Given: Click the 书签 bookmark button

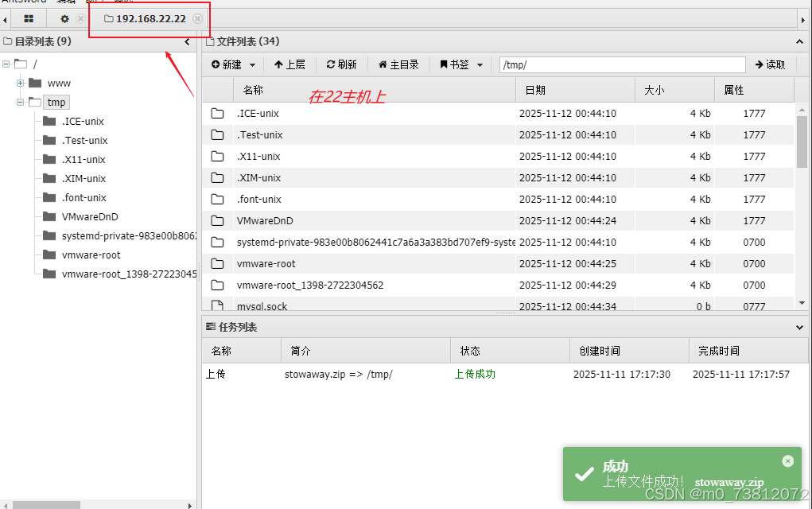Looking at the screenshot, I should point(454,64).
